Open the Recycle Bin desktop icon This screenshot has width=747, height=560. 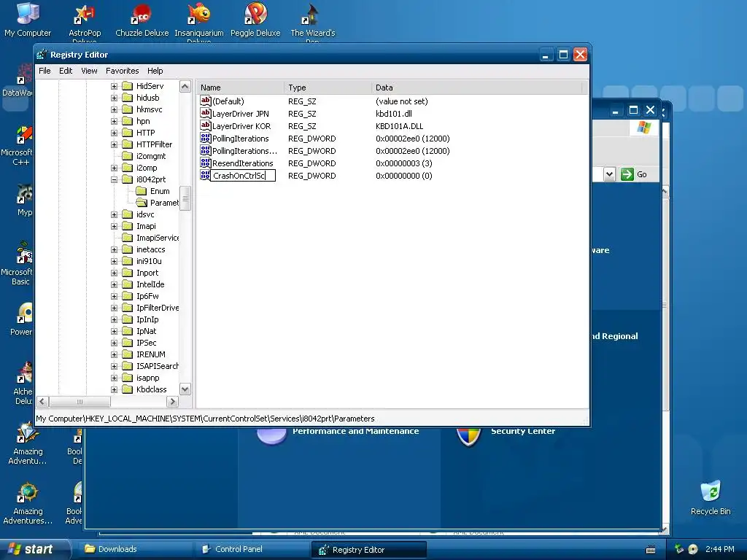click(711, 497)
